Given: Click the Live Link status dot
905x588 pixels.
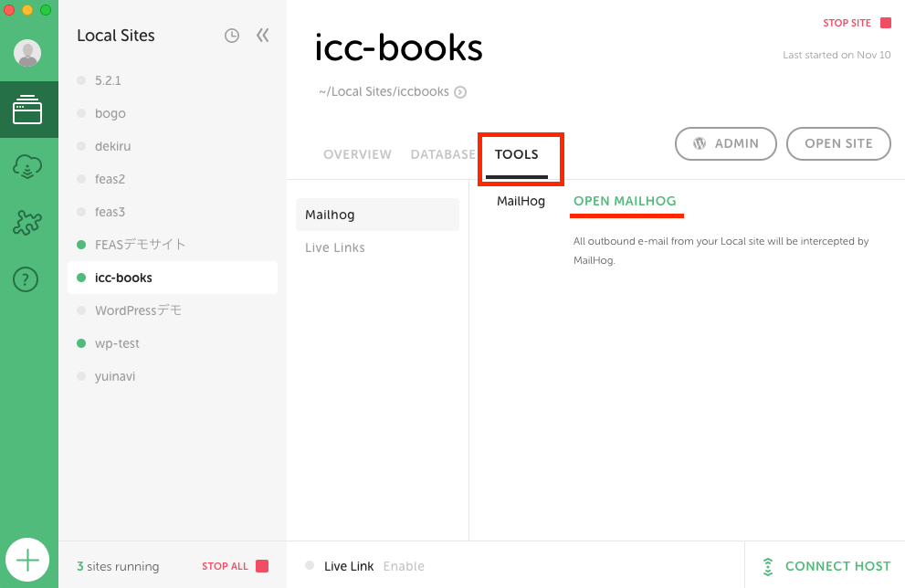Looking at the screenshot, I should [310, 565].
